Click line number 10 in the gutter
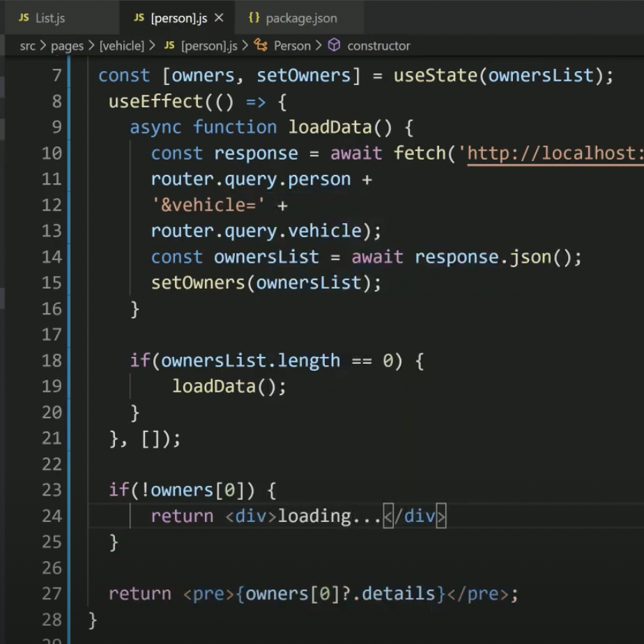This screenshot has width=644, height=644. [x=52, y=153]
